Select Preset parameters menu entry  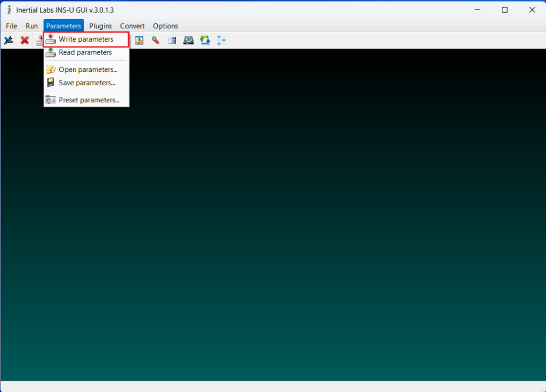(89, 100)
